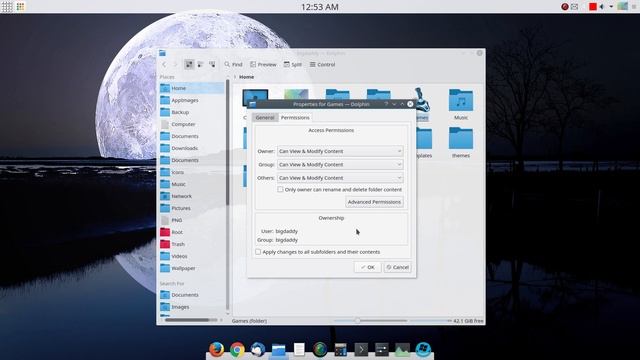This screenshot has height=360, width=640.
Task: Open the file manager from the dock
Action: coord(278,350)
